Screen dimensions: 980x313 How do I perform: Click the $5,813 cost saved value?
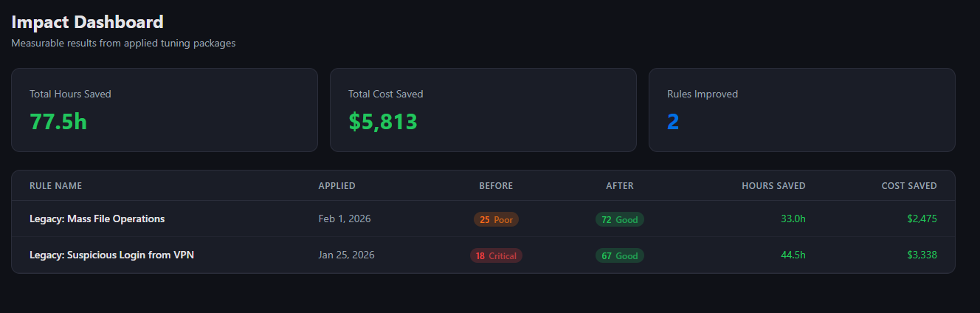383,122
